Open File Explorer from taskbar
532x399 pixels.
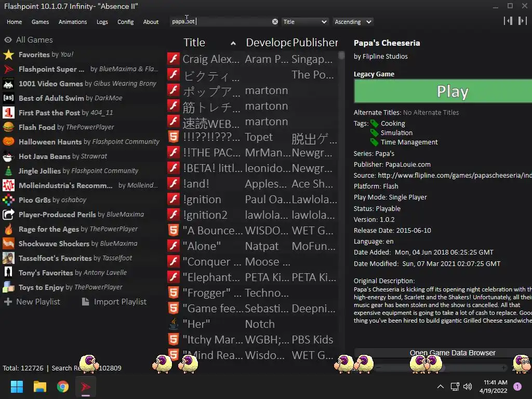coord(39,387)
